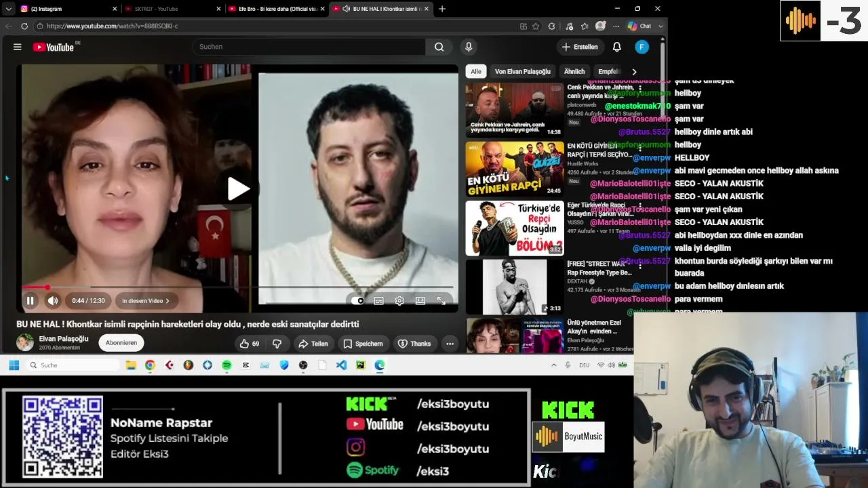Launch Google Chrome from the taskbar

150,365
